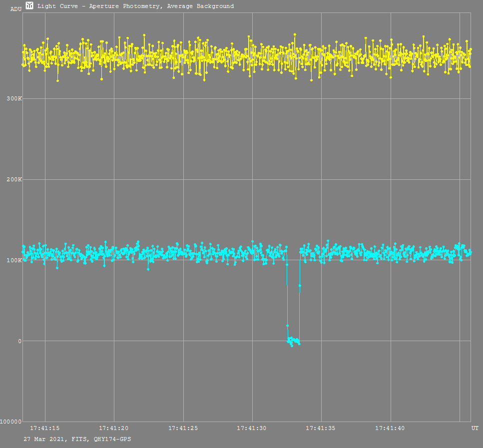Screen dimensions: 483x448
Task: Click the -100000 y-axis label
Action: click(x=11, y=422)
